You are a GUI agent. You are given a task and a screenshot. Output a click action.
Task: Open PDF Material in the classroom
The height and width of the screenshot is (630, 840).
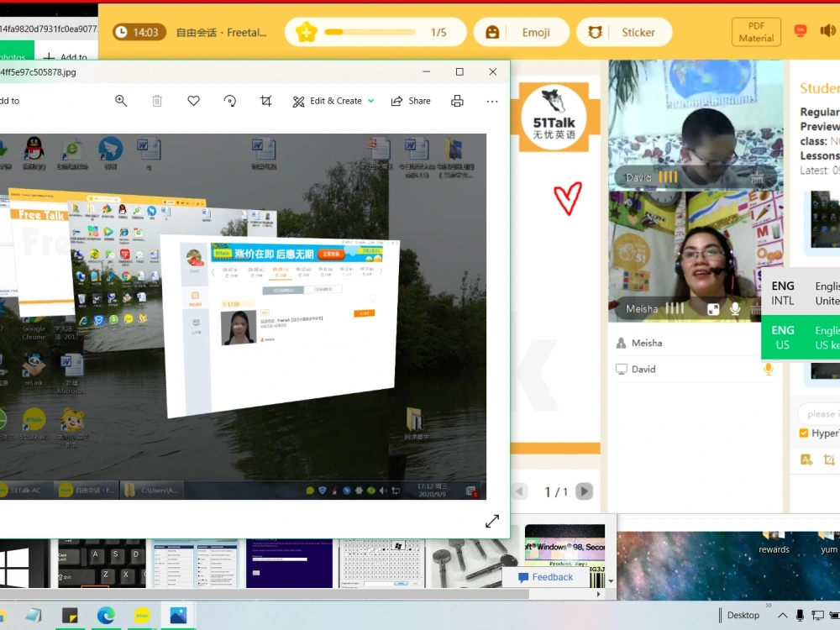756,32
